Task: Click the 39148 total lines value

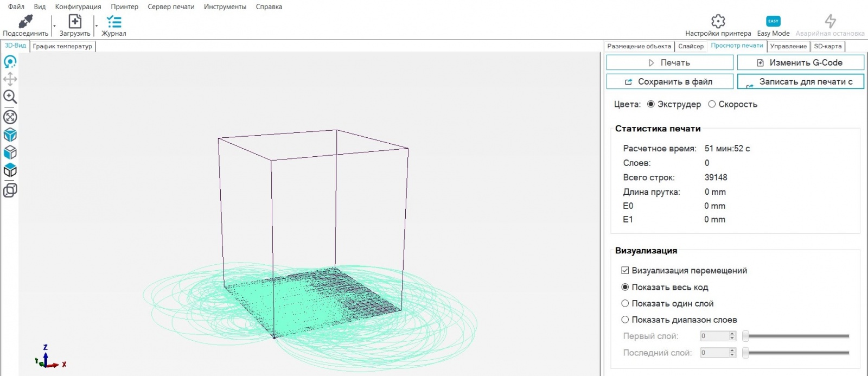Action: (716, 177)
